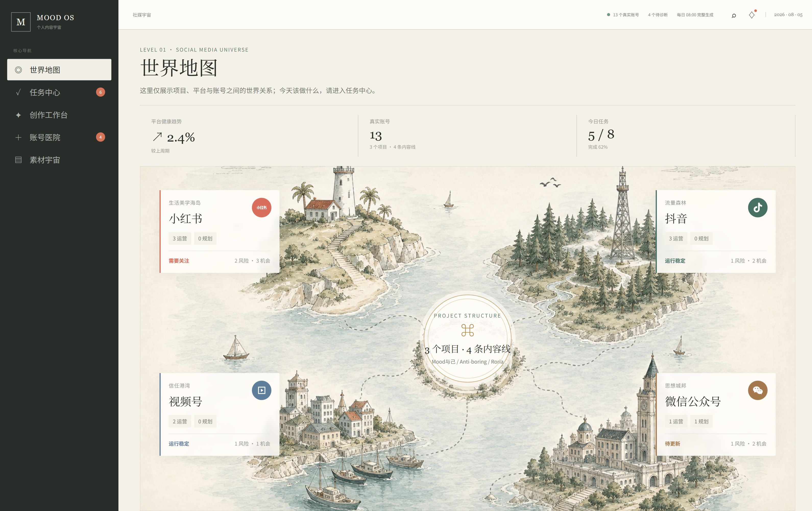This screenshot has width=812, height=511.
Task: Click the 素材宇宙 list icon
Action: pos(19,160)
